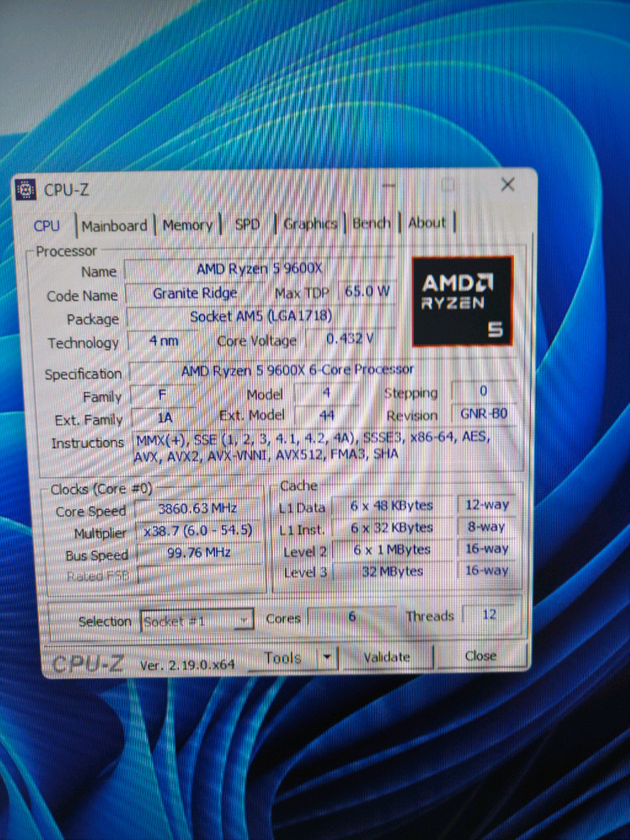
Task: Click the Validate button
Action: coord(386,657)
